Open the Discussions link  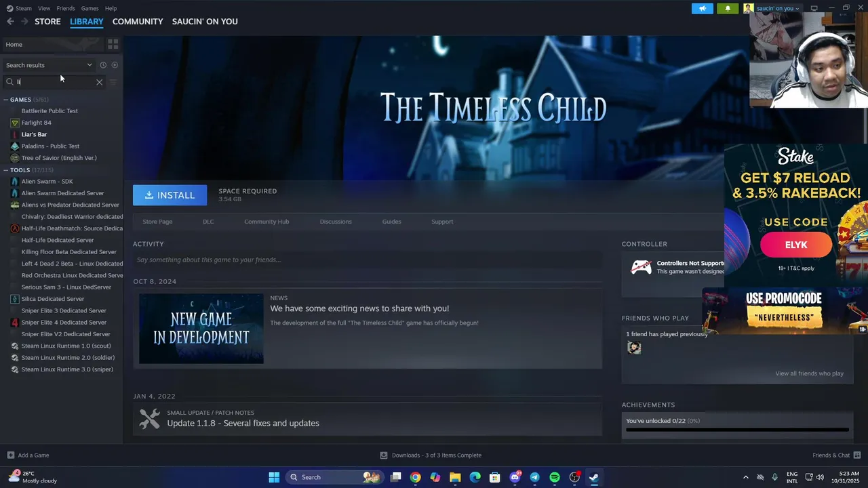(336, 222)
